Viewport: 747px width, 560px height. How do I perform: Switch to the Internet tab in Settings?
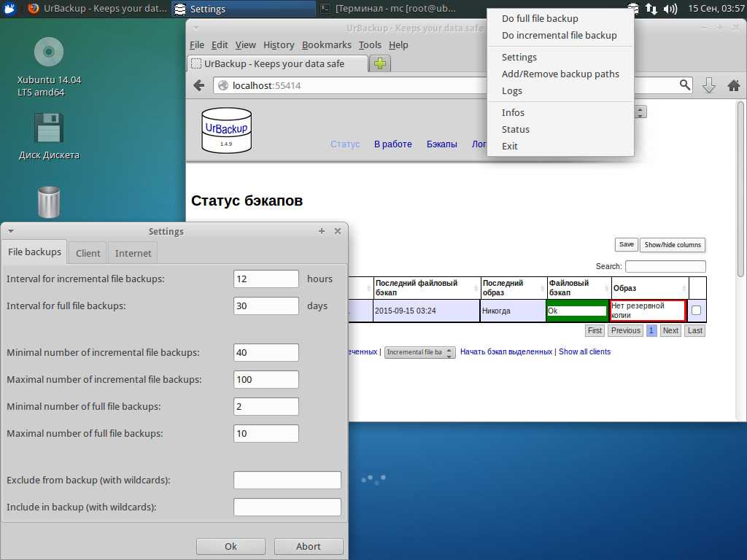133,253
